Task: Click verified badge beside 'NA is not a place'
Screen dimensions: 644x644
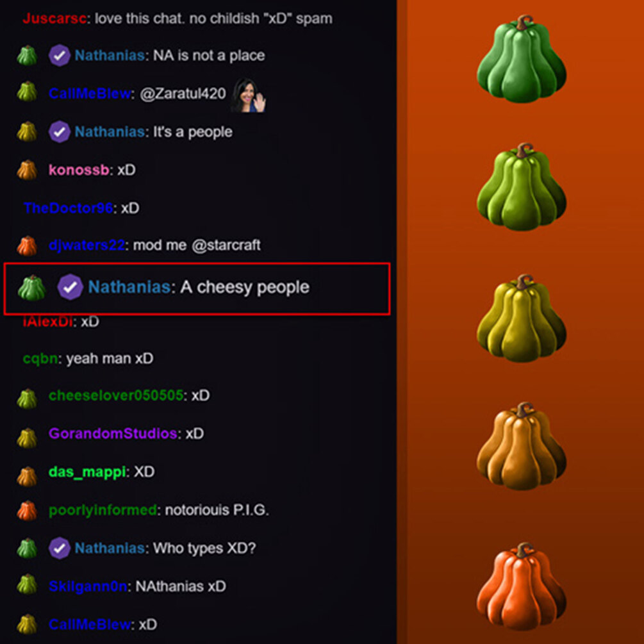Action: pos(59,56)
